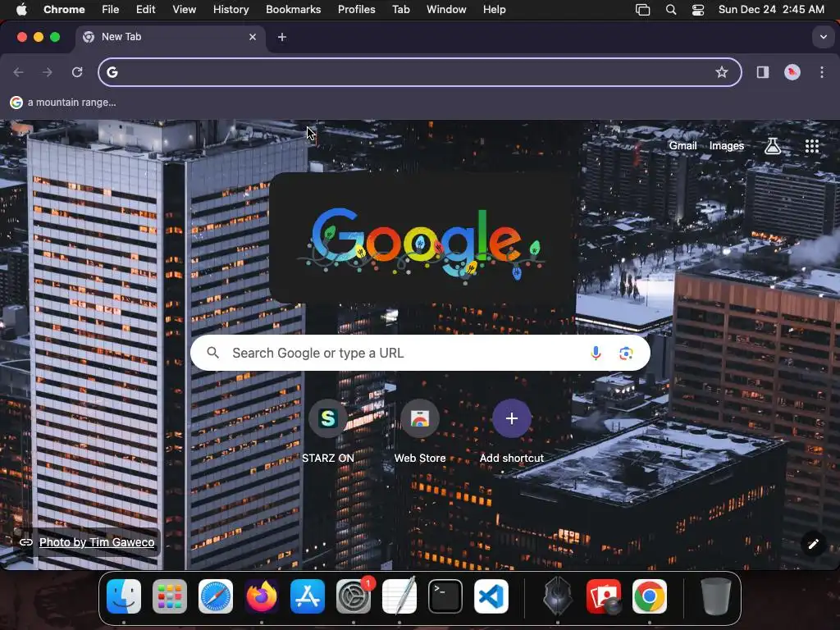Open the Chrome profile avatar
Screen dimensions: 840x630
792,72
